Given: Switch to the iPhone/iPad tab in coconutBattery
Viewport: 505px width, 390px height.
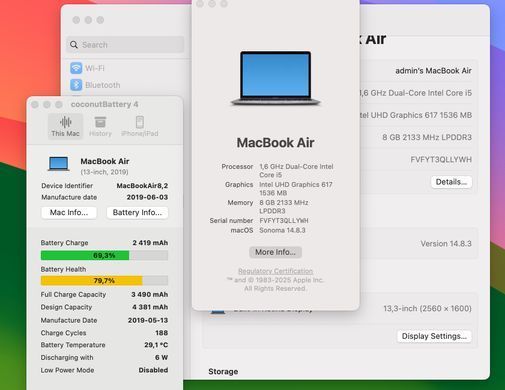Looking at the screenshot, I should [x=140, y=126].
